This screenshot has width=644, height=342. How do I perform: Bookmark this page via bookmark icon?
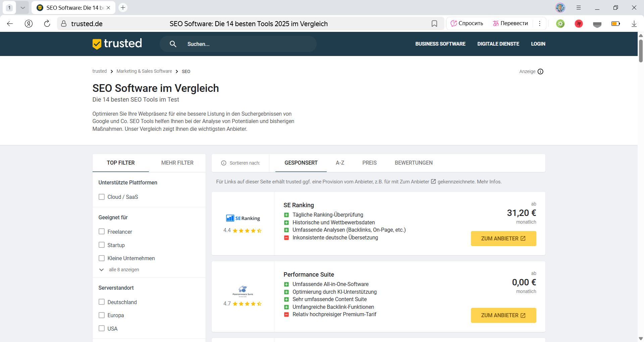pos(434,23)
